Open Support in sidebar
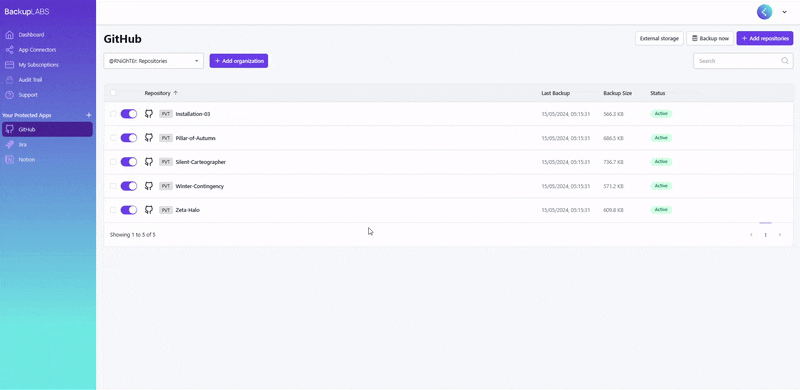The width and height of the screenshot is (800, 390). [x=28, y=95]
